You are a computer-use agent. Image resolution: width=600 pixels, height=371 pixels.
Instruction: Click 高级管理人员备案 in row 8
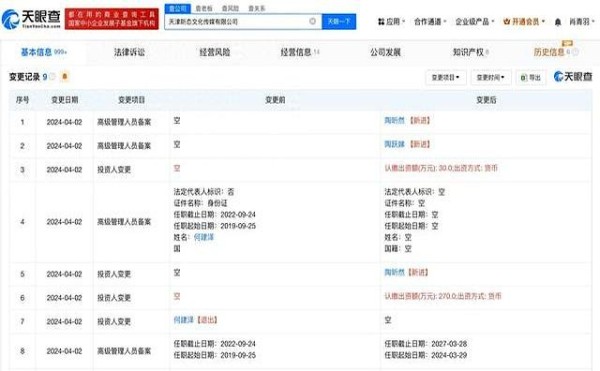(x=124, y=351)
